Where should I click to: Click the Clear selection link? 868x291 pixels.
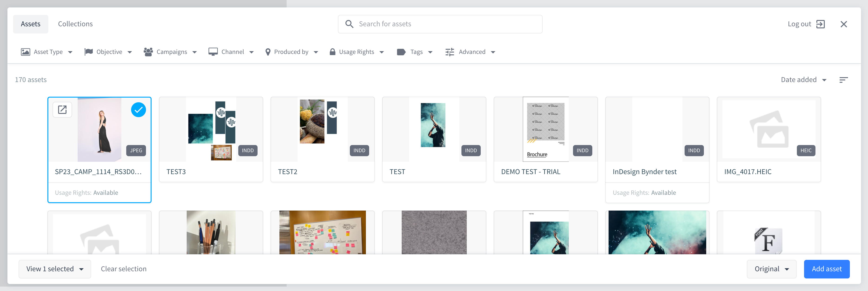pyautogui.click(x=124, y=269)
